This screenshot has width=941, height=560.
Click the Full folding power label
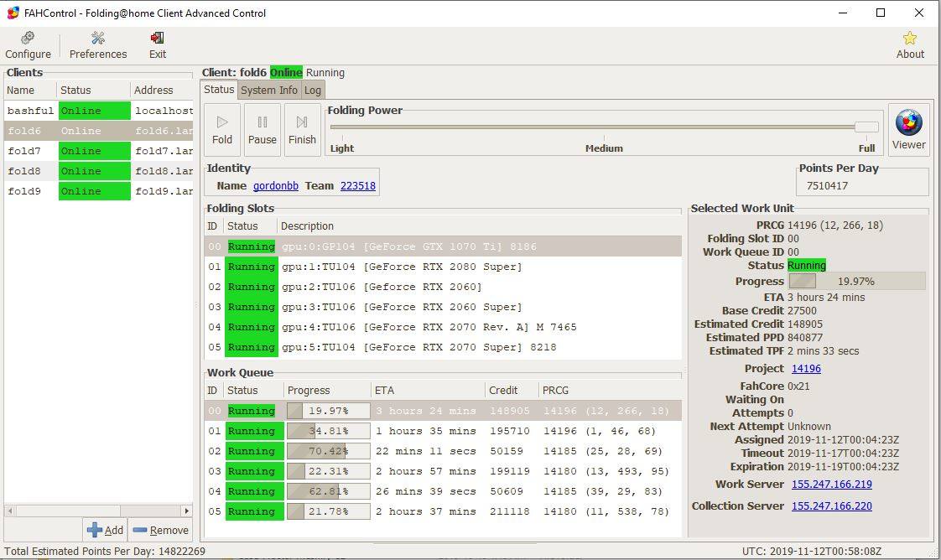tap(866, 148)
